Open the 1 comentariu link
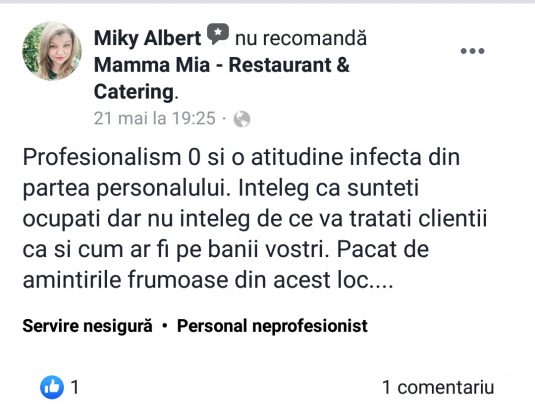The image size is (535, 420). tap(438, 388)
